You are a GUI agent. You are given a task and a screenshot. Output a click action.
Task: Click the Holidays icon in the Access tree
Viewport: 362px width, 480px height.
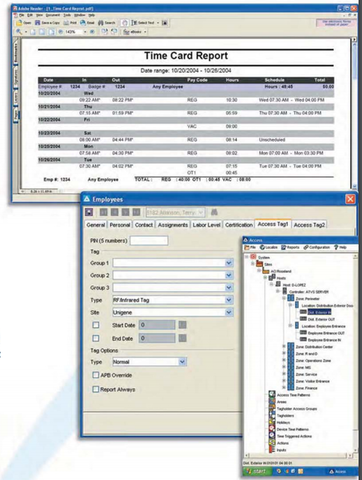(x=272, y=422)
